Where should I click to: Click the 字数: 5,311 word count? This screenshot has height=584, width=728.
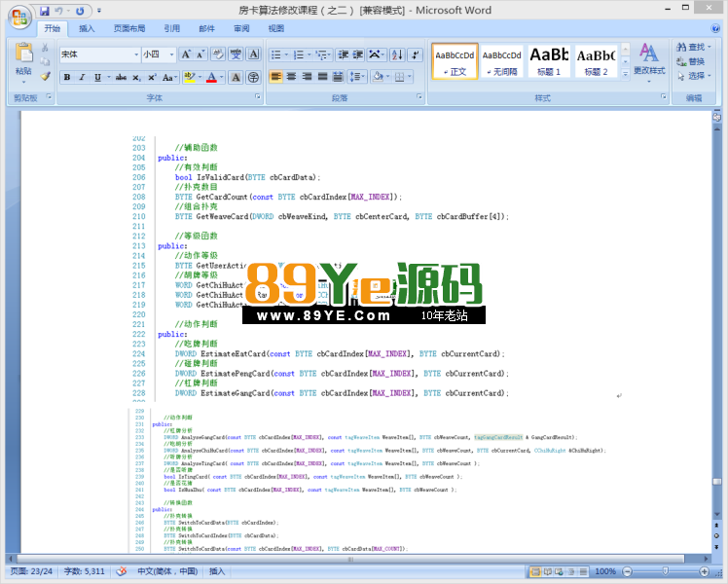[x=84, y=571]
